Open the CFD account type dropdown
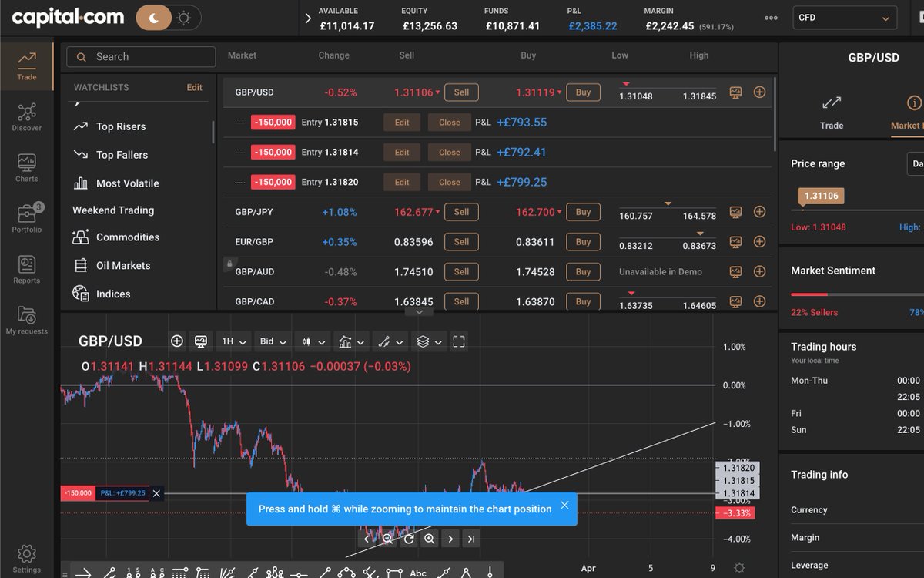The image size is (924, 578). point(845,17)
